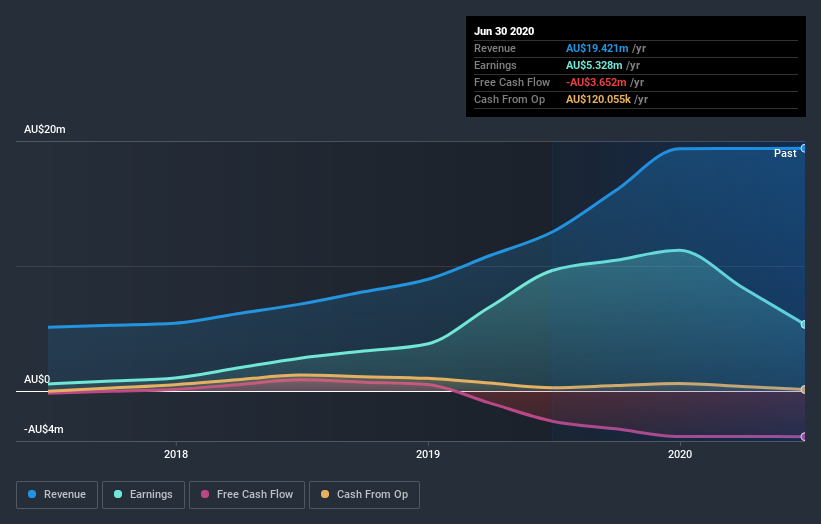Click the Past label on chart

[x=785, y=153]
